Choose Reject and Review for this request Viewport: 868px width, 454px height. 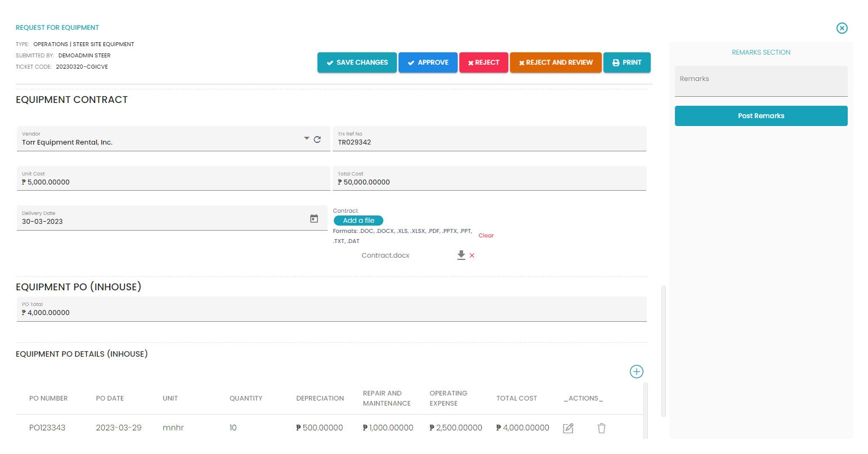[555, 62]
